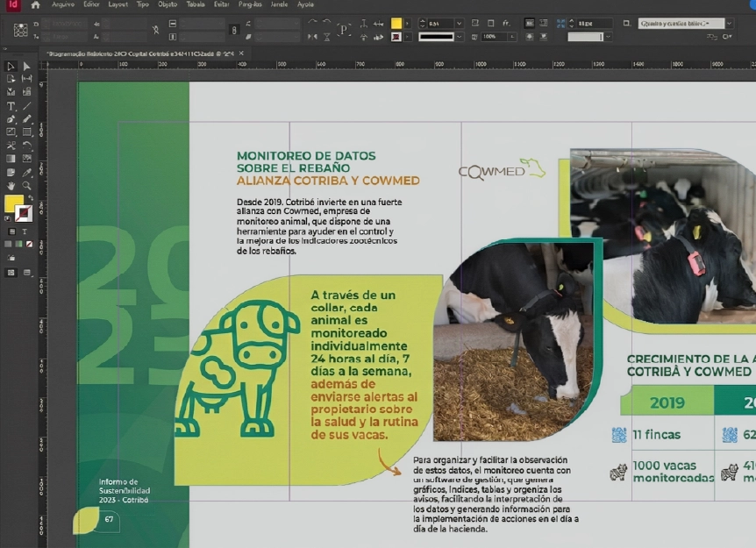Select the Direct Selection tool
756x548 pixels.
tap(26, 66)
